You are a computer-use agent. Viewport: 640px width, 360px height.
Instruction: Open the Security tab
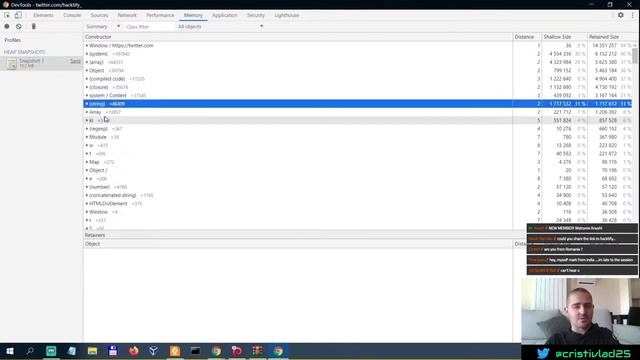point(256,15)
